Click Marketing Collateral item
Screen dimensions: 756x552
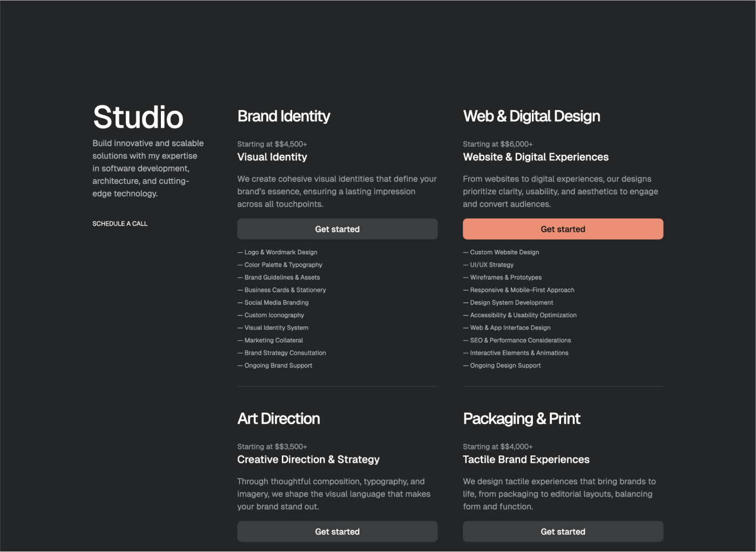[270, 340]
